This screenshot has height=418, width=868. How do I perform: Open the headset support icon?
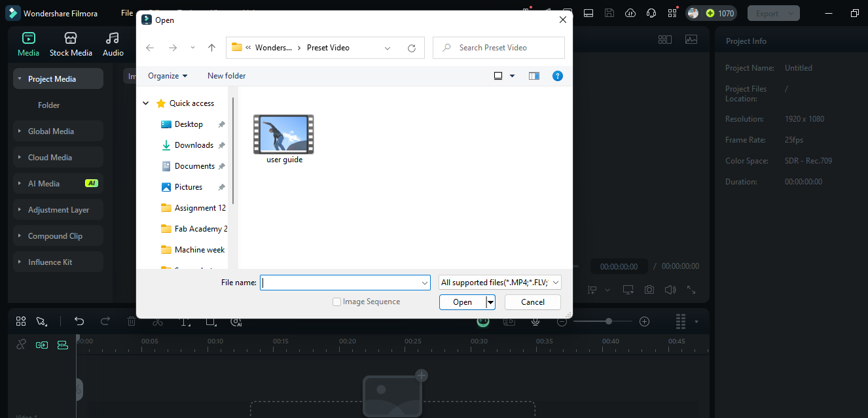pos(651,13)
